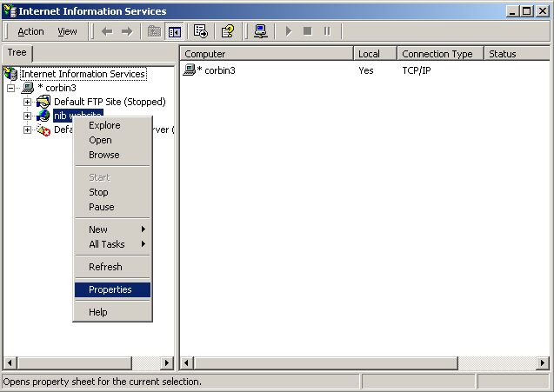The height and width of the screenshot is (392, 554).
Task: Click the IIS application icon in title bar
Action: tap(10, 11)
